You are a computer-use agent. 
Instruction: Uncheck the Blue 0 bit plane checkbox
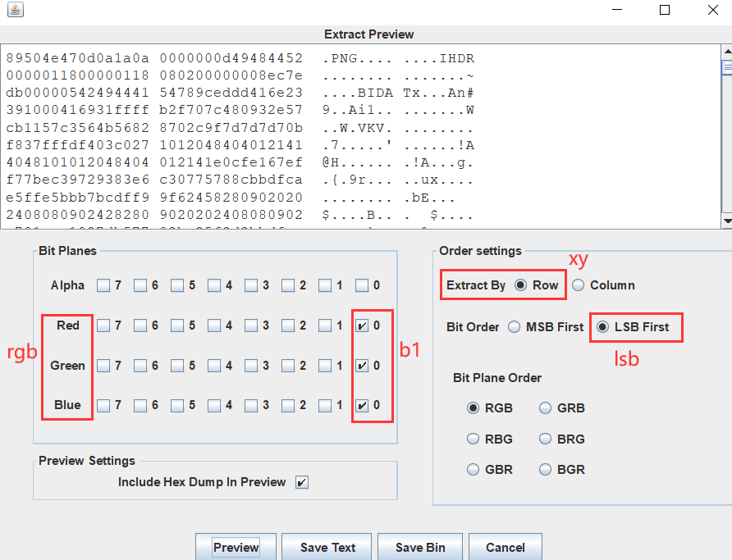tap(362, 405)
